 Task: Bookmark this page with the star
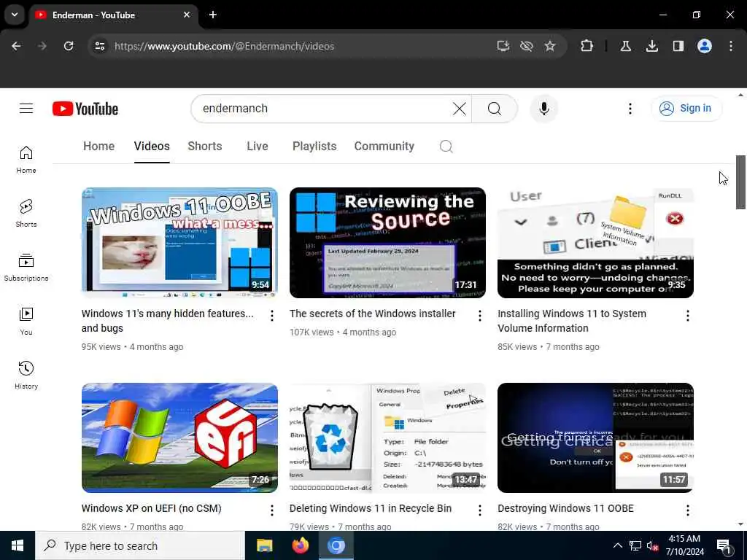tap(550, 46)
